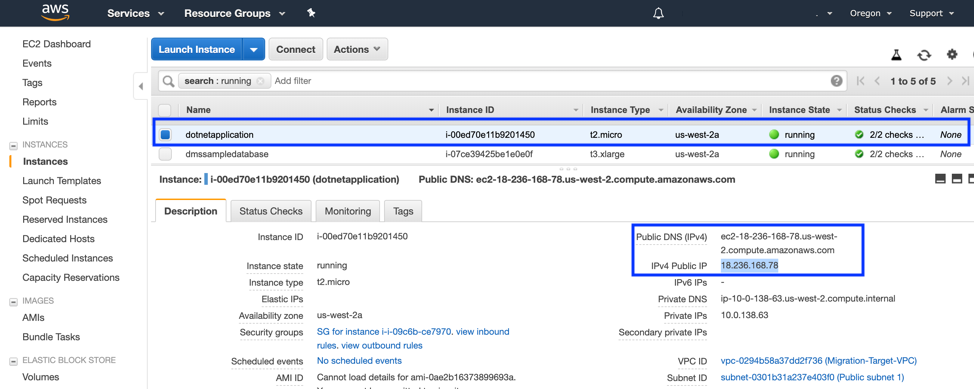This screenshot has width=974, height=389.
Task: Refresh the instance list
Action: pyautogui.click(x=924, y=55)
